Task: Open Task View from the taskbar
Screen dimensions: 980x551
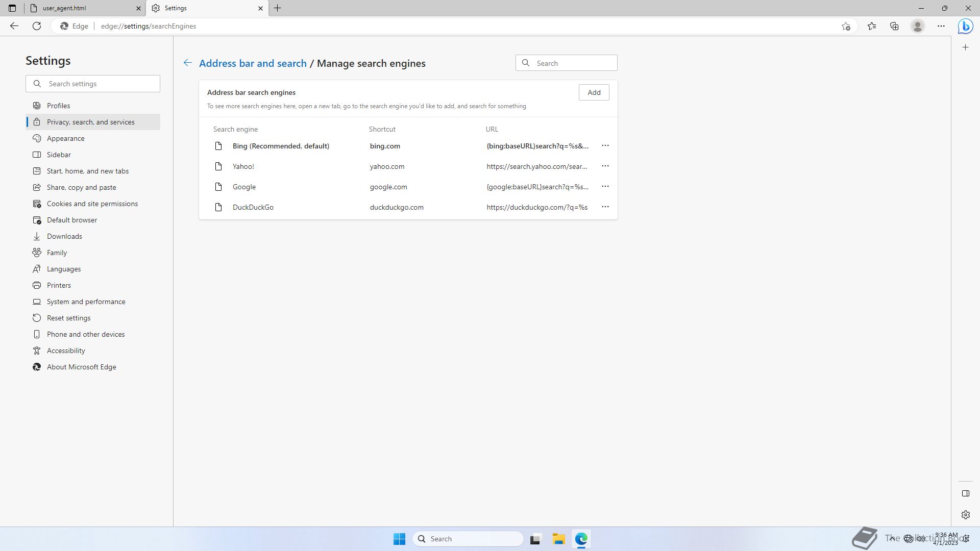Action: tap(535, 539)
